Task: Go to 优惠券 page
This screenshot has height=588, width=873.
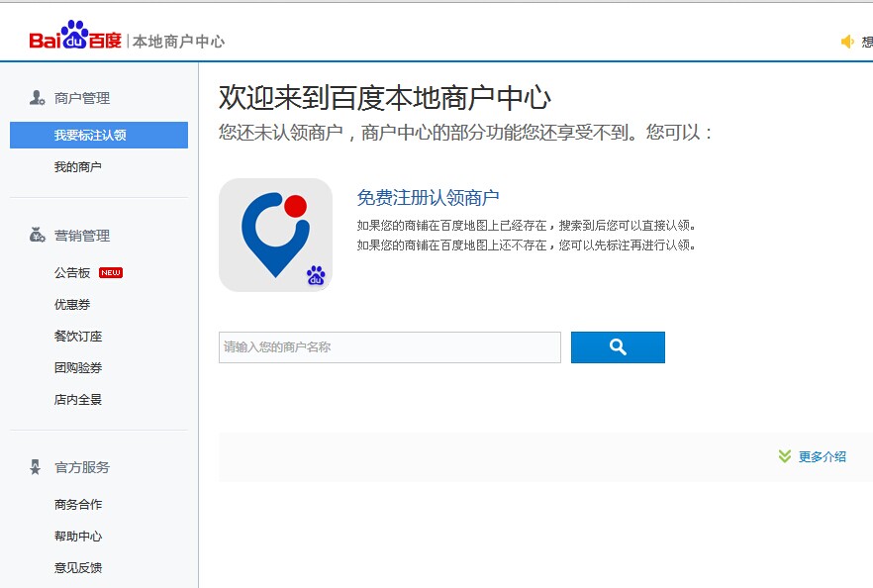Action: point(72,305)
